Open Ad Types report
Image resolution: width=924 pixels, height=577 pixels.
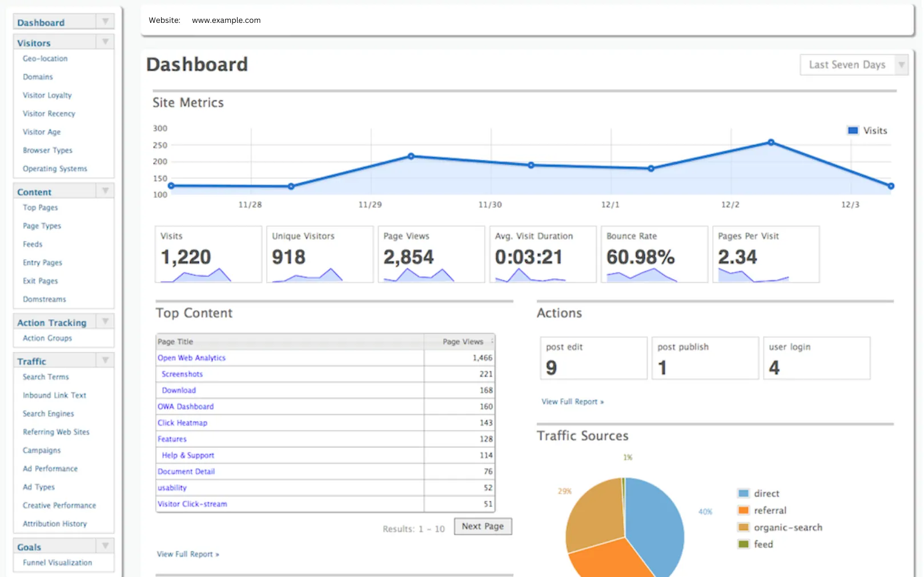pyautogui.click(x=39, y=487)
